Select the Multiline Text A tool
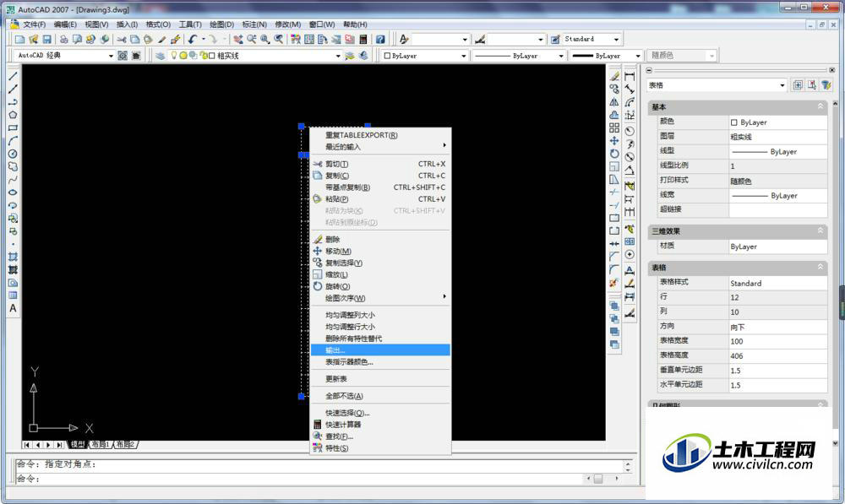The height and width of the screenshot is (504, 845). pyautogui.click(x=13, y=308)
